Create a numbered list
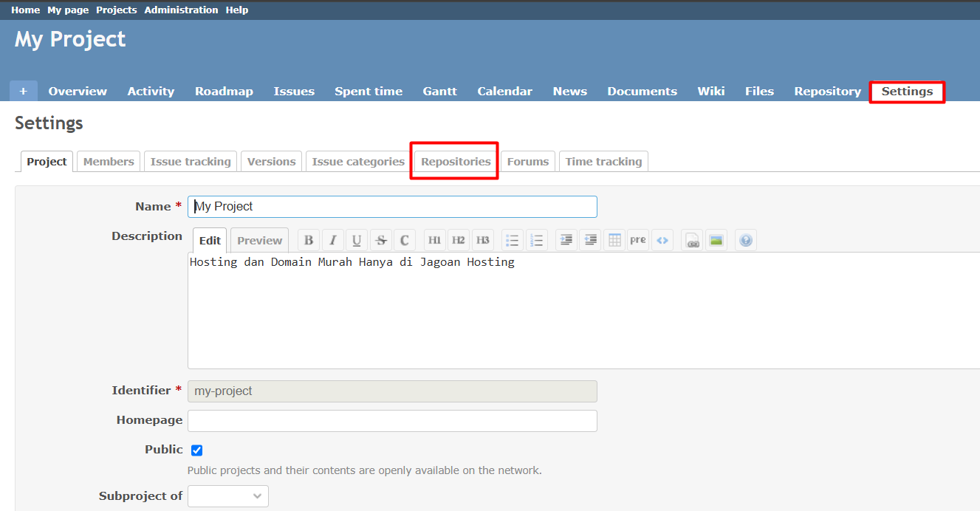Viewport: 980px width, 511px height. pos(536,239)
